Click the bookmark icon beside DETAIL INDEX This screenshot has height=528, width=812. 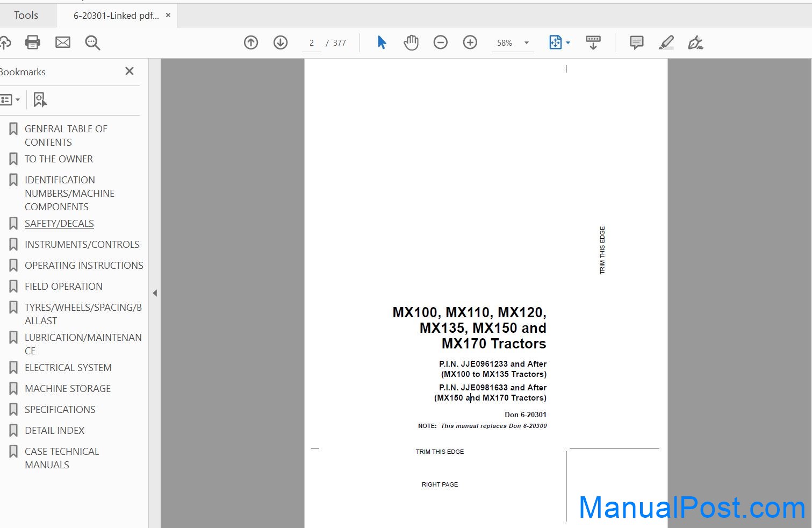click(13, 431)
